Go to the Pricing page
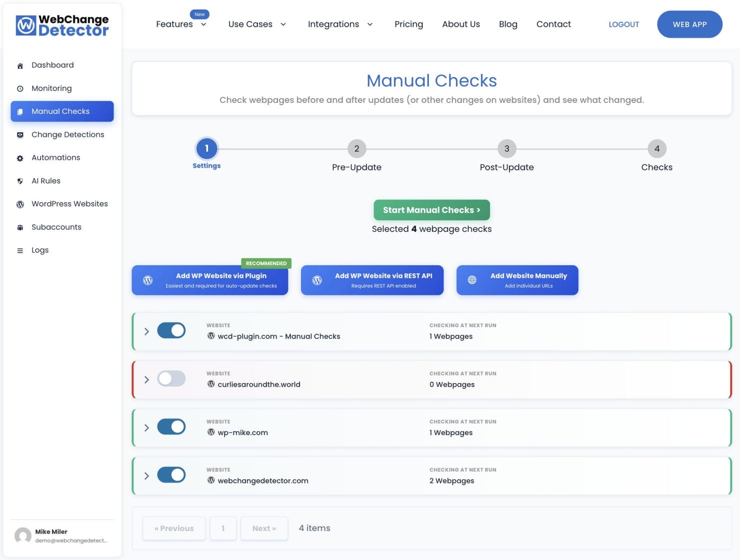 [x=408, y=24]
